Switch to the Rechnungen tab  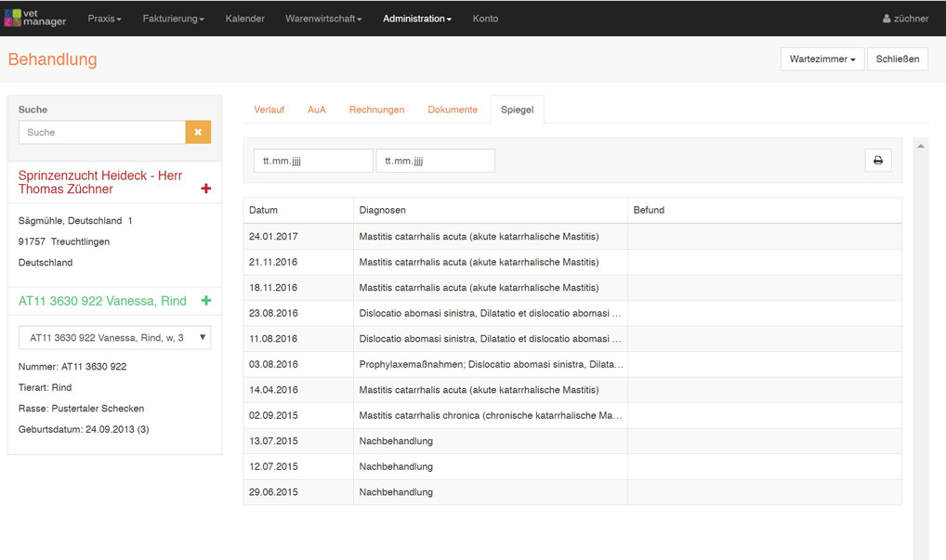tap(376, 110)
